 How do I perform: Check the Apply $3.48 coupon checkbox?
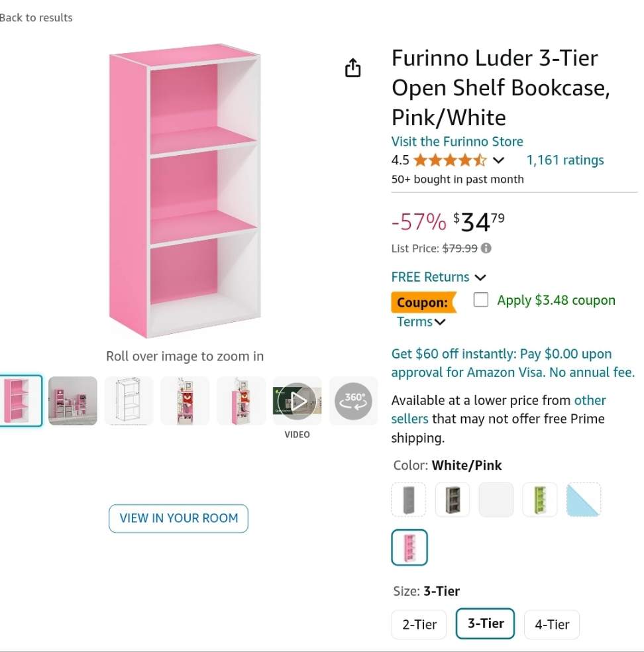pyautogui.click(x=481, y=300)
